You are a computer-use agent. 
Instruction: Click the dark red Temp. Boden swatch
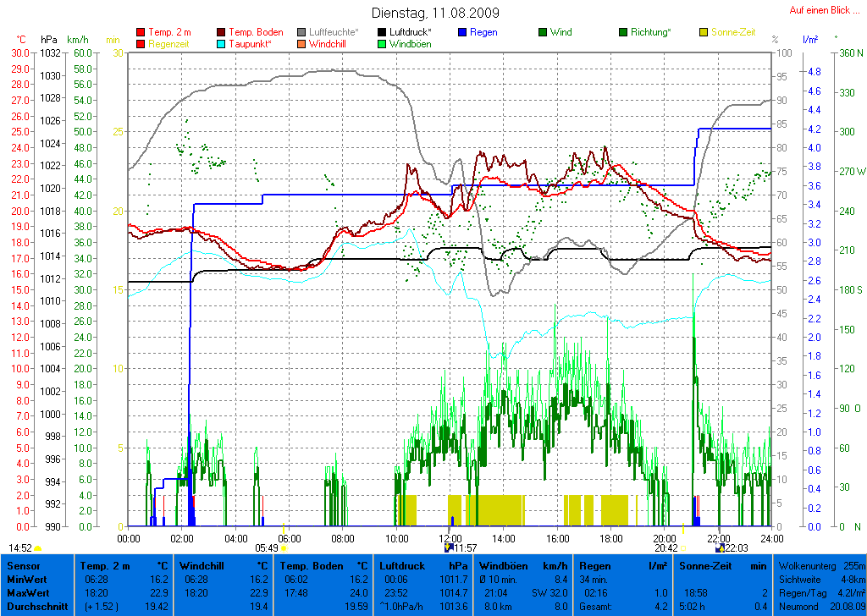coord(222,33)
